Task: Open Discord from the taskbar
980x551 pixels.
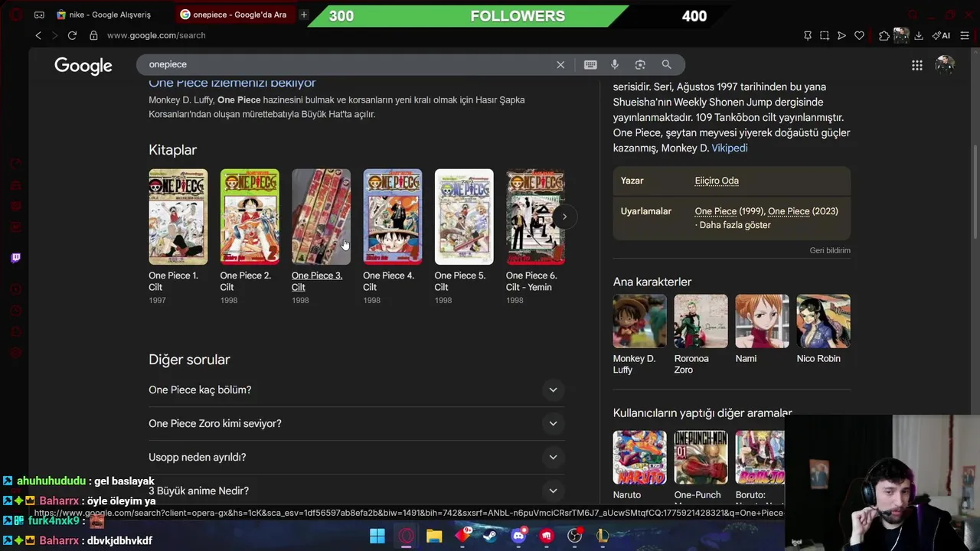Action: tap(518, 536)
